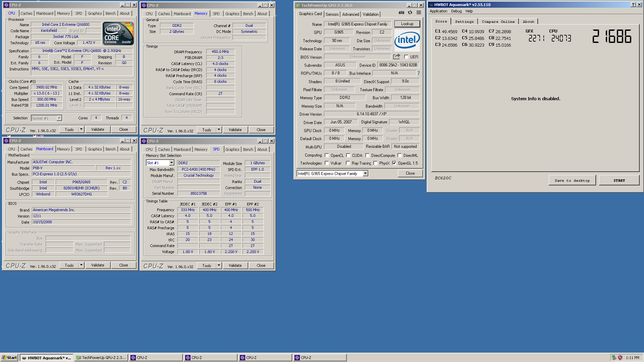Click Validate in CPU-Z Memory window
The height and width of the screenshot is (362, 644).
(x=235, y=130)
